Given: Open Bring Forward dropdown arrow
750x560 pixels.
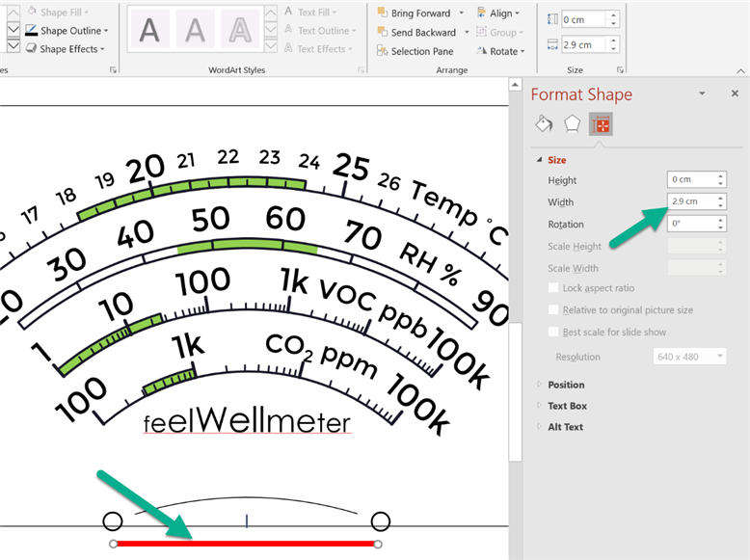Looking at the screenshot, I should click(462, 13).
